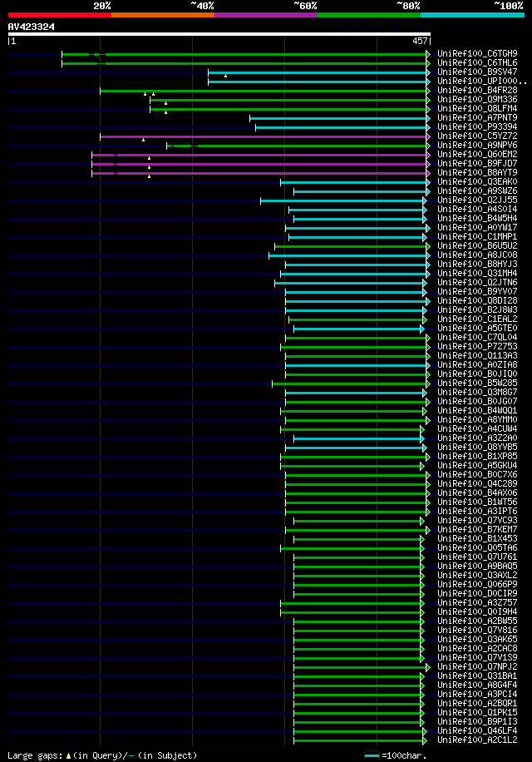
Task: Select the UniRef100_B9FJD7 label
Action: coord(477,164)
